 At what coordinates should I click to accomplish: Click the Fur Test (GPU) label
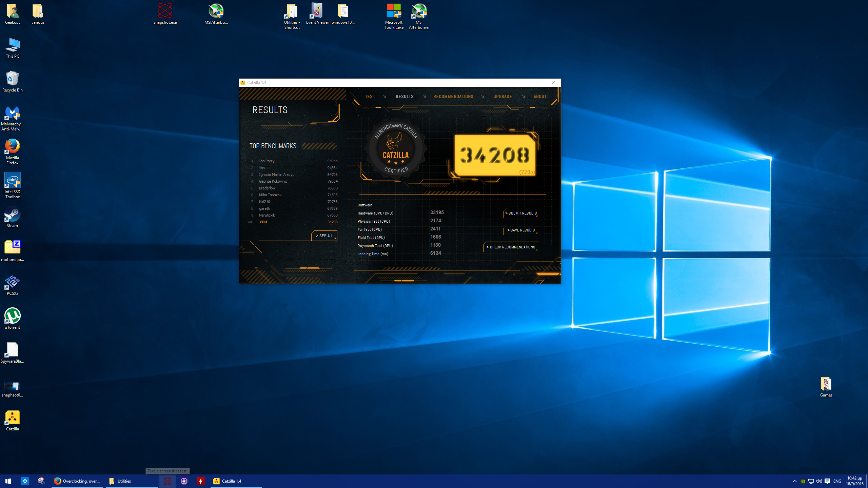click(370, 229)
